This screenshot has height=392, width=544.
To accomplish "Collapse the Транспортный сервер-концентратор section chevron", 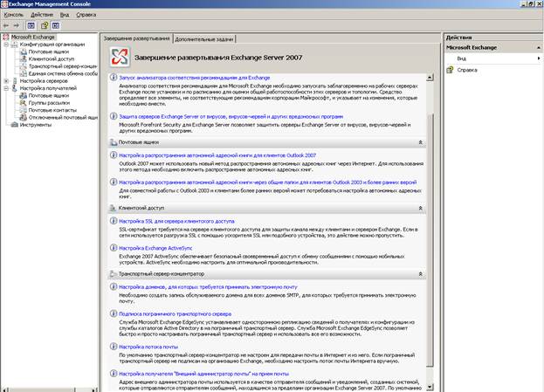I will tap(421, 274).
